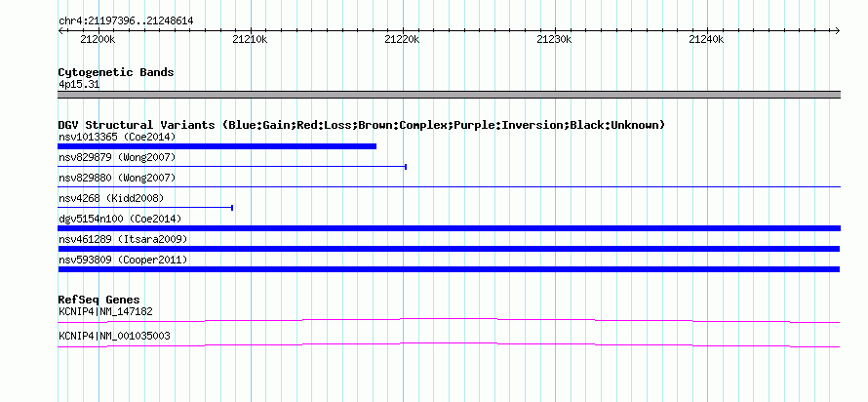868x402 pixels.
Task: Click the blue nsv461289 gain bar
Action: [449, 249]
